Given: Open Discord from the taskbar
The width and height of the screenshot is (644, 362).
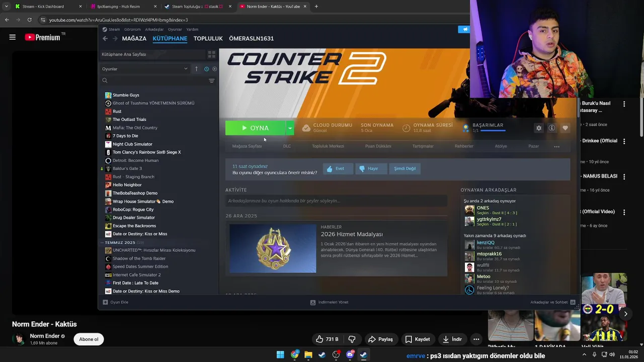Looking at the screenshot, I should [350, 355].
